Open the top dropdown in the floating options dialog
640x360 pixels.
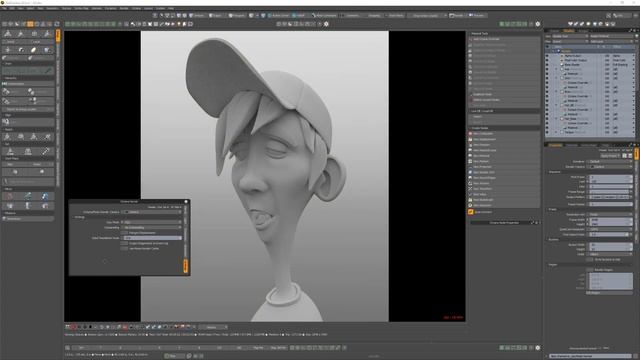point(151,212)
